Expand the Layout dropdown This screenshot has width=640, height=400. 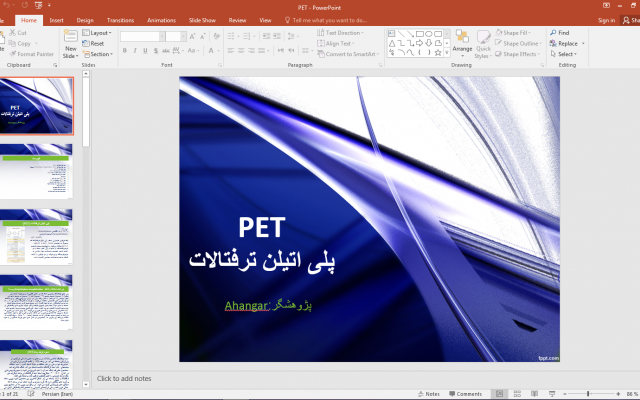pyautogui.click(x=98, y=33)
